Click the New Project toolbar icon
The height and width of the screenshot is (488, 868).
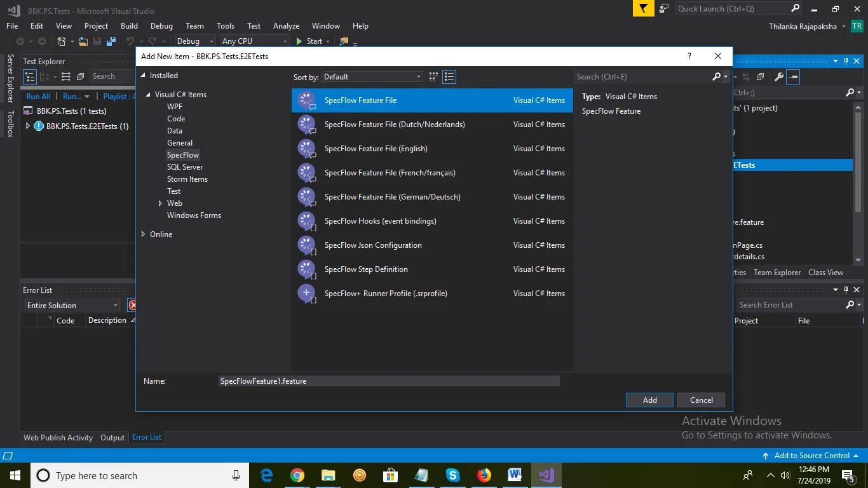(x=62, y=41)
